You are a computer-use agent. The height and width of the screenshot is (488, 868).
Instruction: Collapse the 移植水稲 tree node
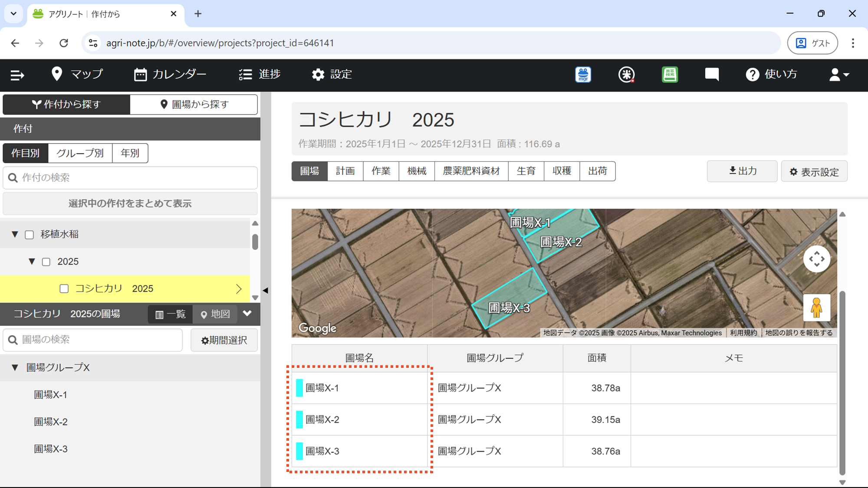click(x=15, y=234)
